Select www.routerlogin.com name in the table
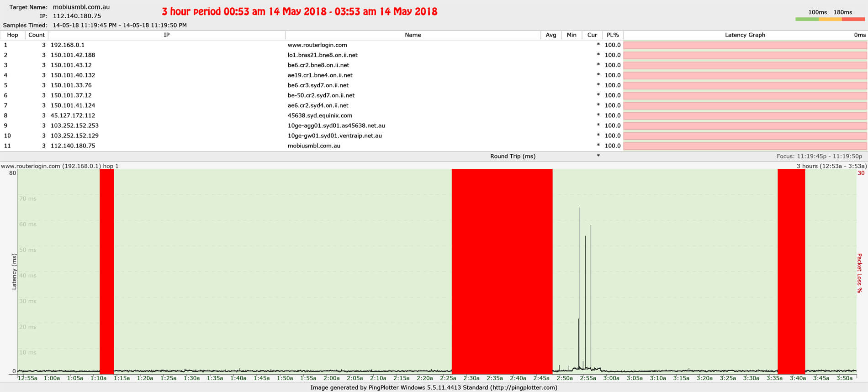 click(317, 45)
